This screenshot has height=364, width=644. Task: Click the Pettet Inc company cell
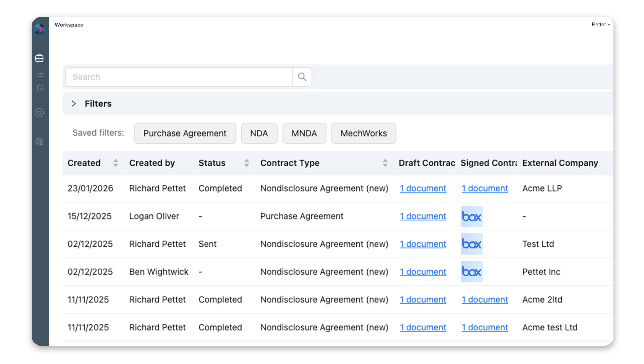click(541, 272)
